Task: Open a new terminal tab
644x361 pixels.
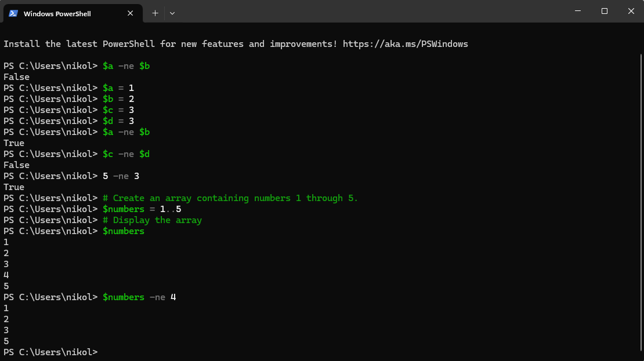Action: [x=155, y=13]
